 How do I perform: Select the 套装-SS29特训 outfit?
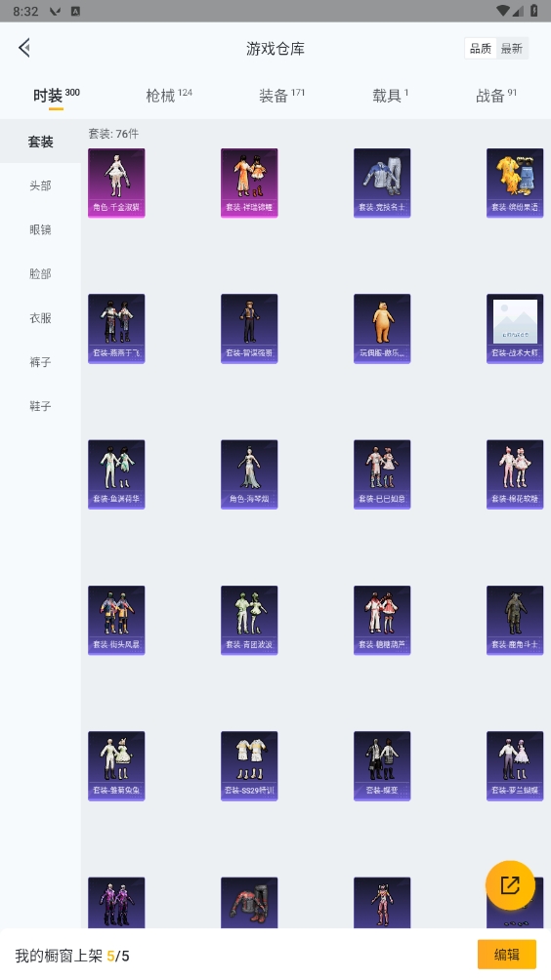(249, 765)
